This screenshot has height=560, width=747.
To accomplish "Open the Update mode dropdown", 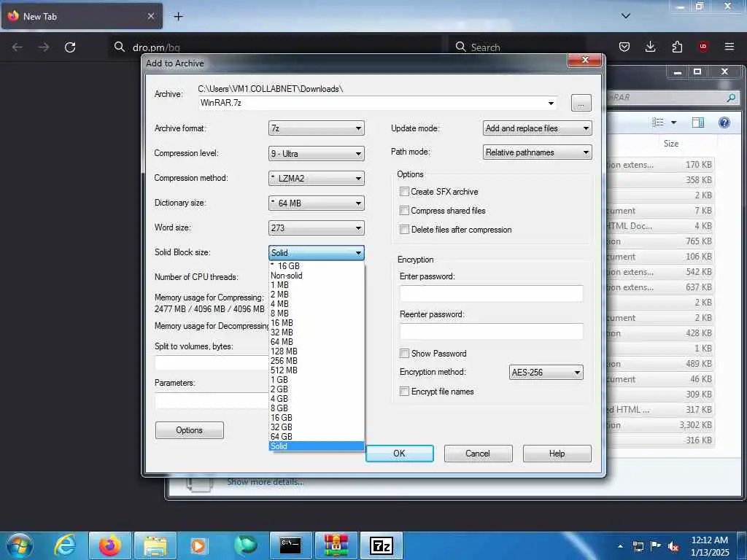I will coord(538,128).
